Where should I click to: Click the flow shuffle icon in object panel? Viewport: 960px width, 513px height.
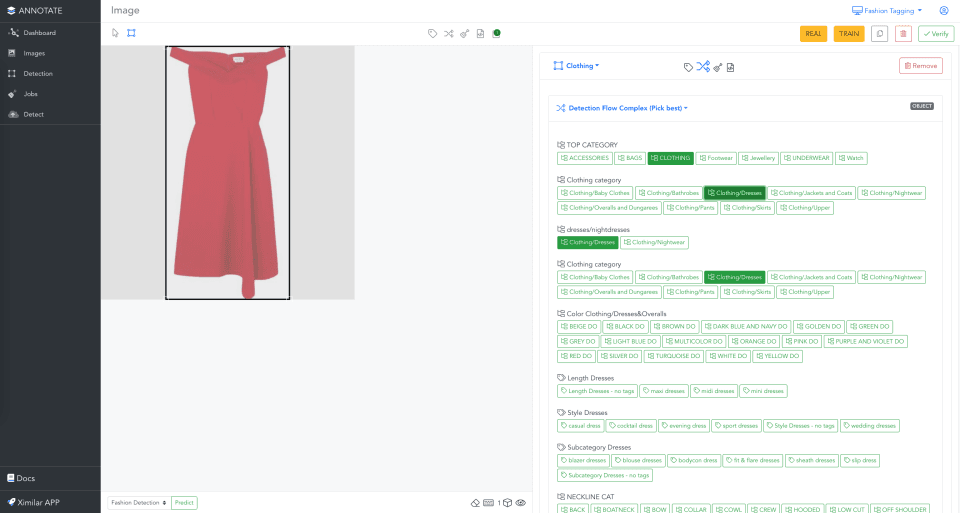(x=703, y=66)
